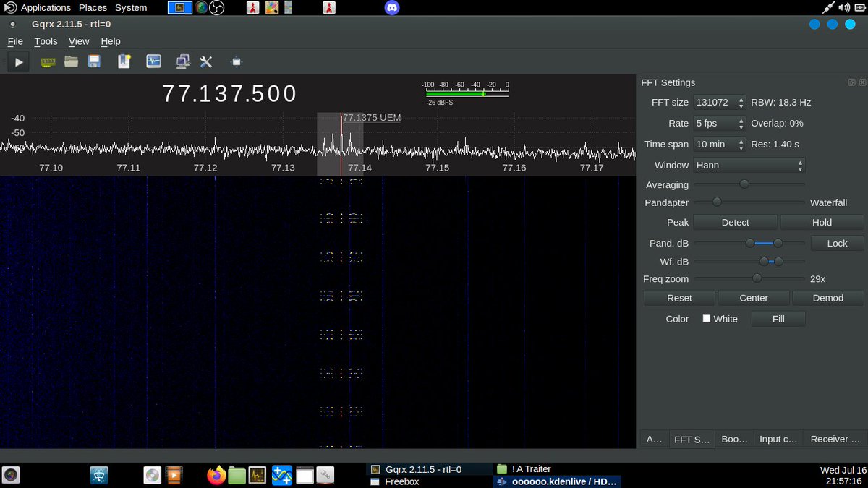
Task: Click the 77.137.500 frequency display
Action: [229, 94]
